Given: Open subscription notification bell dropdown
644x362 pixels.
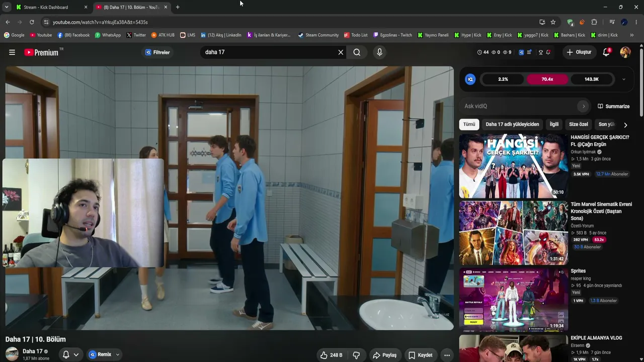Looking at the screenshot, I should coord(70,354).
